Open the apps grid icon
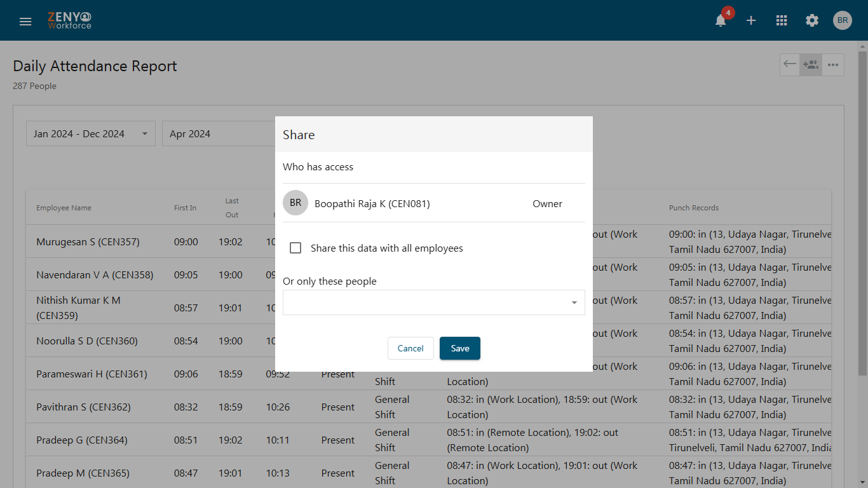The image size is (868, 488). (782, 20)
